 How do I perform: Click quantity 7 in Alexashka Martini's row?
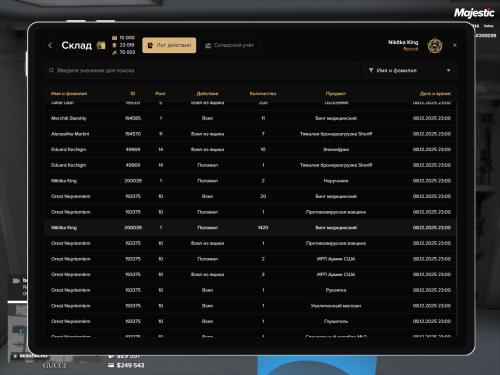pos(263,134)
